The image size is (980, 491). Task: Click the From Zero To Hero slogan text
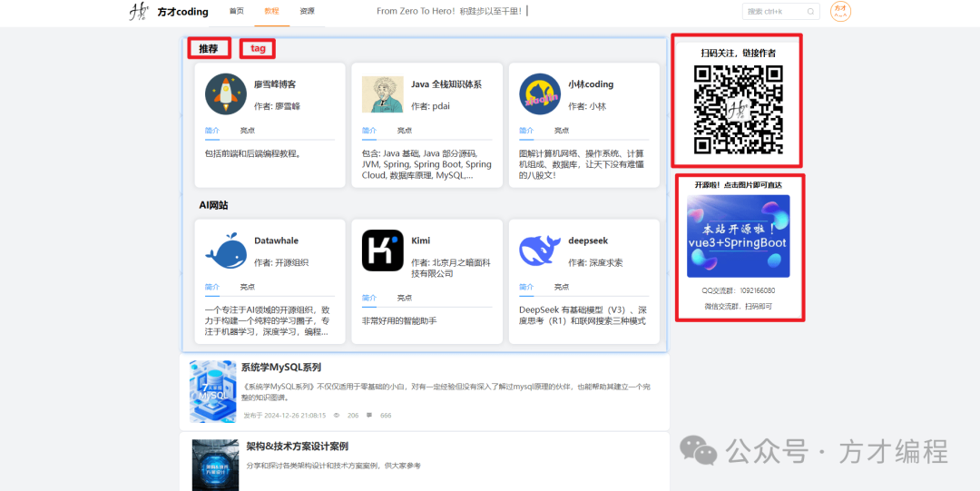point(449,11)
